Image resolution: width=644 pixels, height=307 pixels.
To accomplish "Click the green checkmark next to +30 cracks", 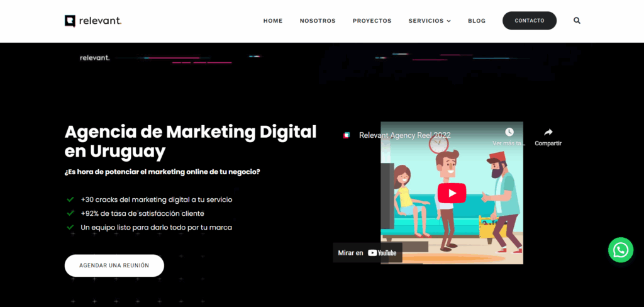I will click(70, 199).
